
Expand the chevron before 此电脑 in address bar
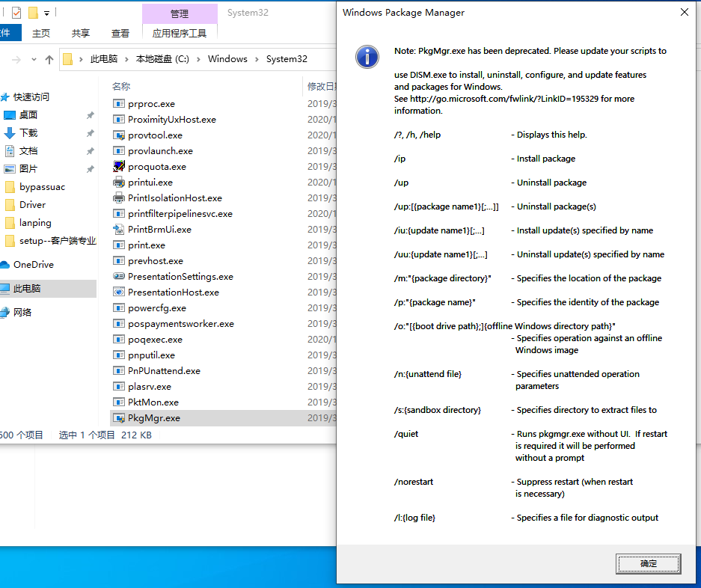[x=81, y=59]
